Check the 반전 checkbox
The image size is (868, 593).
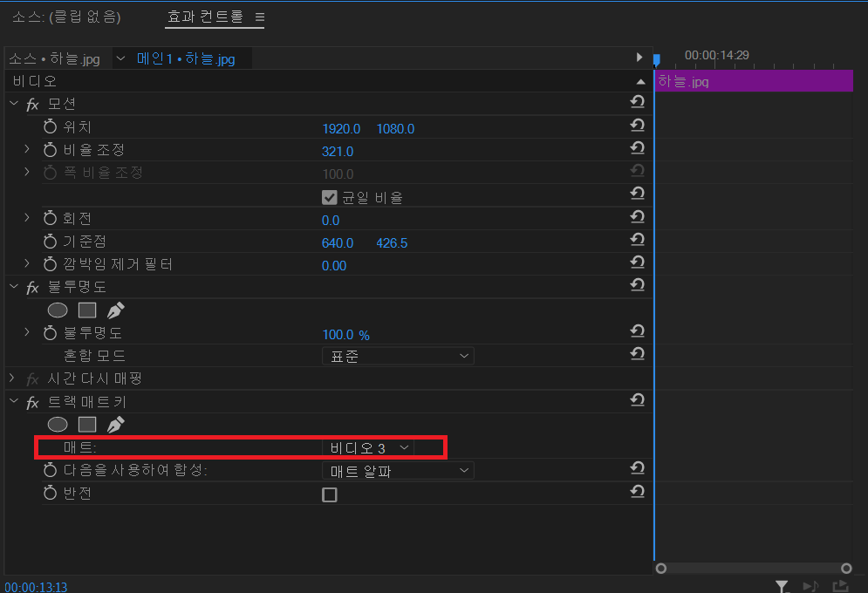click(329, 494)
